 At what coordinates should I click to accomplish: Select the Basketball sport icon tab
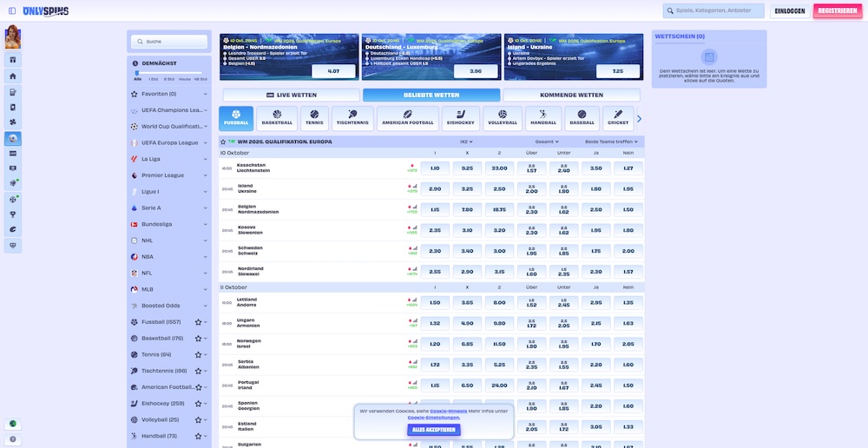pyautogui.click(x=277, y=118)
